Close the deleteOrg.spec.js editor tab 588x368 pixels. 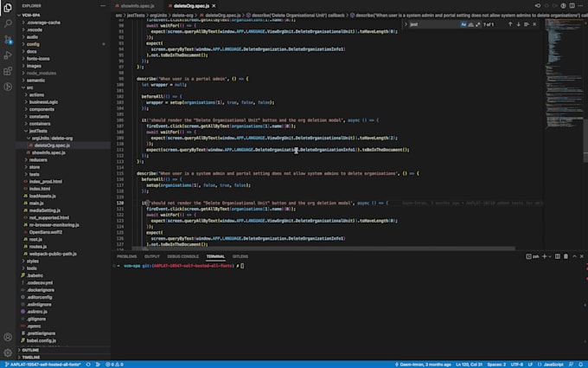(214, 6)
